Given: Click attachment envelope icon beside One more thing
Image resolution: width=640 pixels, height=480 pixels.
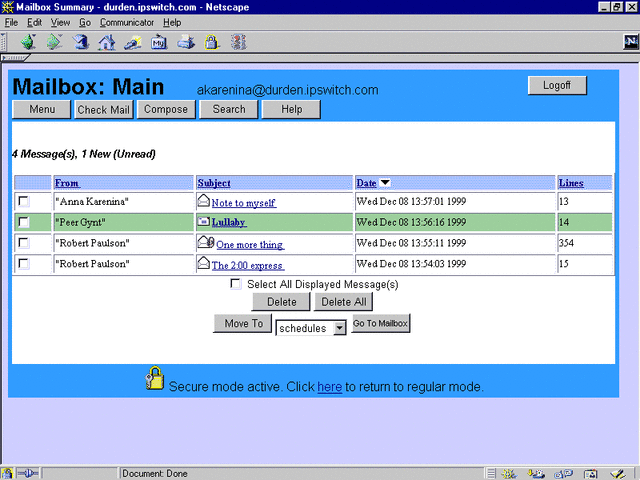Looking at the screenshot, I should coord(206,242).
